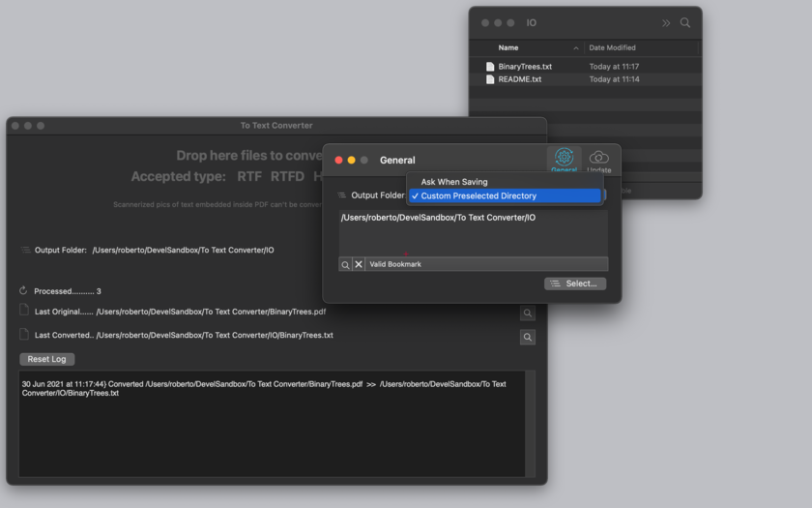The image size is (812, 508).
Task: Click Today at 11:14 date cell
Action: (x=614, y=79)
